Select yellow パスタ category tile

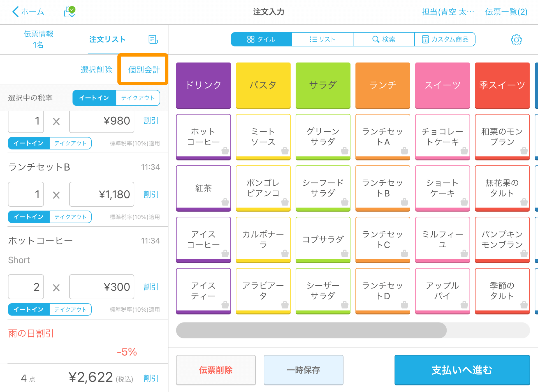pos(263,85)
